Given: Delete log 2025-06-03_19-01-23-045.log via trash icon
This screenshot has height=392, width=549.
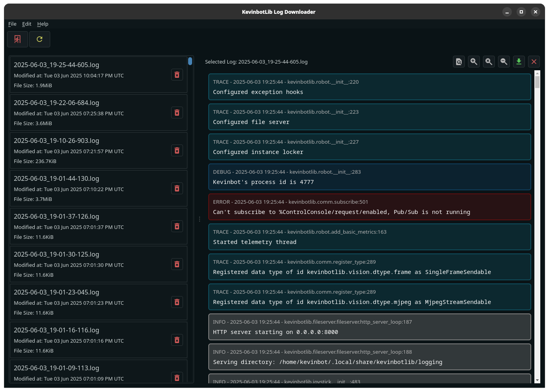Looking at the screenshot, I should point(177,302).
